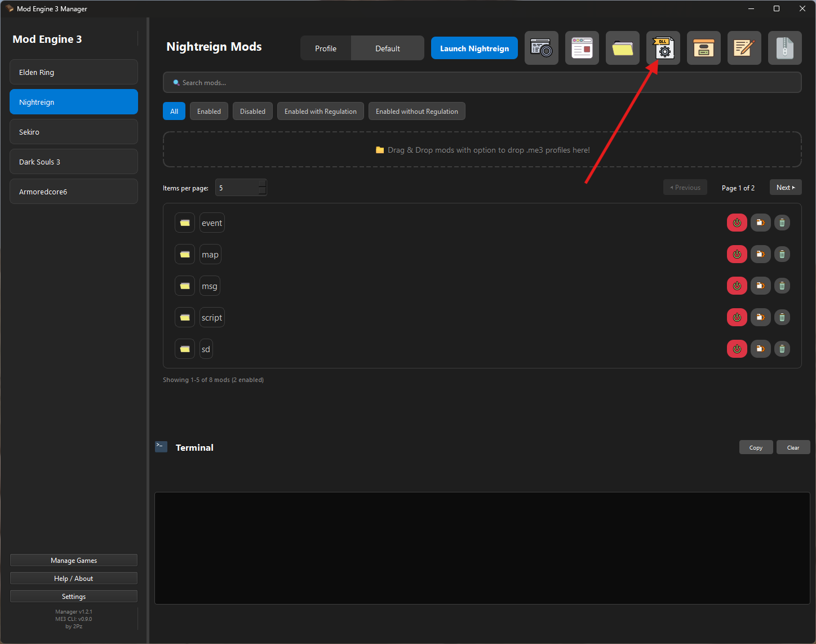Click the DLL gear icon in toolbar
This screenshot has width=816, height=644.
click(663, 48)
